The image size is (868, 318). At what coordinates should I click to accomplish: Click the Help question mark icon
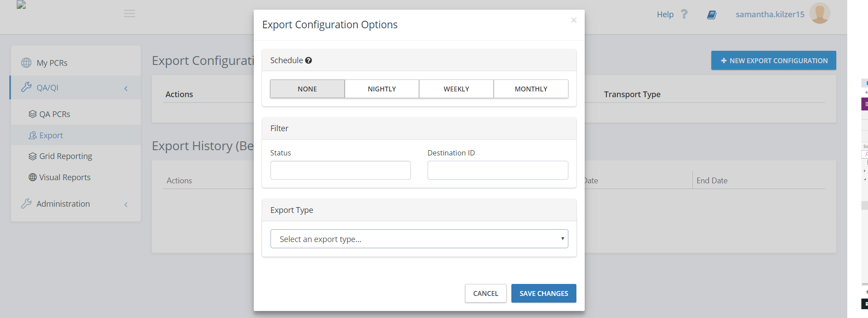point(684,14)
